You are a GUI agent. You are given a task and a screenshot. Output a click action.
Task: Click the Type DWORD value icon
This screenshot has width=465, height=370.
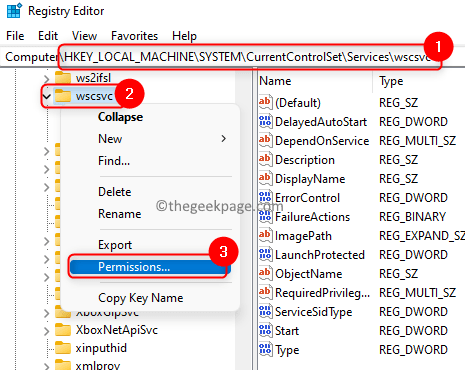tap(265, 349)
